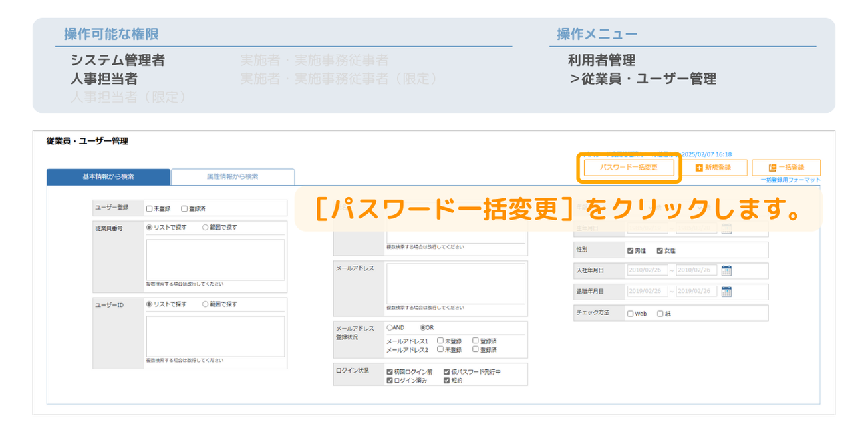Uncheck 初回ログイン前 login status
This screenshot has width=868, height=430.
[390, 372]
